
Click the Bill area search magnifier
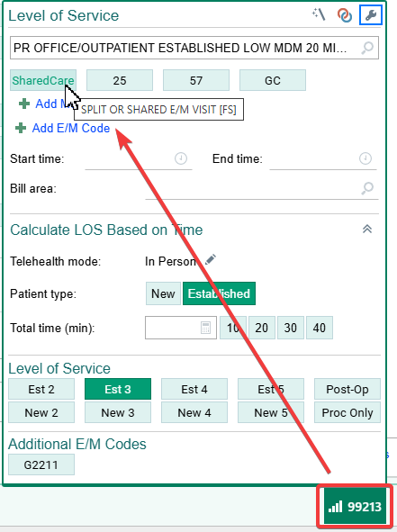[x=367, y=188]
